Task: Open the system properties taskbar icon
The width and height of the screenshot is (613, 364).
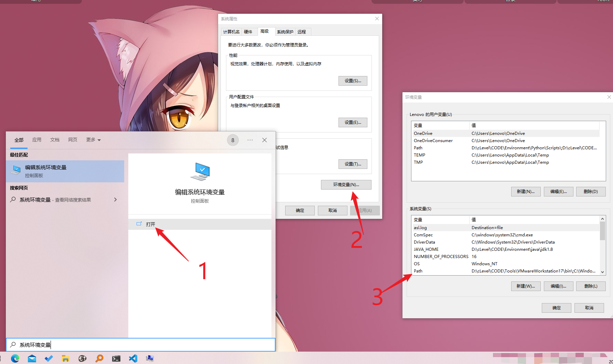Action: 150,358
